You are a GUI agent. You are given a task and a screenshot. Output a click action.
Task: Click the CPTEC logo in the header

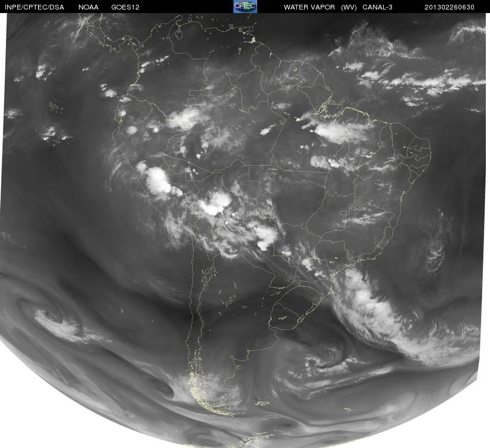245,7
